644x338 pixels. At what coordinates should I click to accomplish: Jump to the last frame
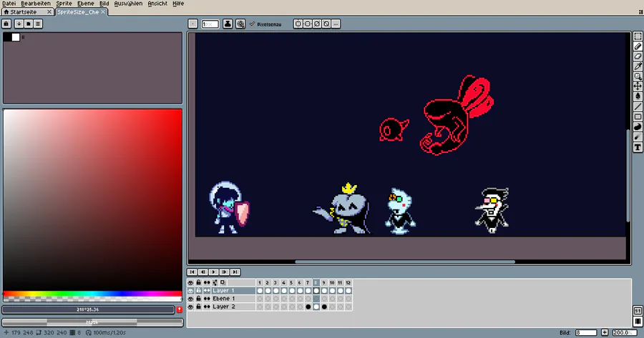235,272
